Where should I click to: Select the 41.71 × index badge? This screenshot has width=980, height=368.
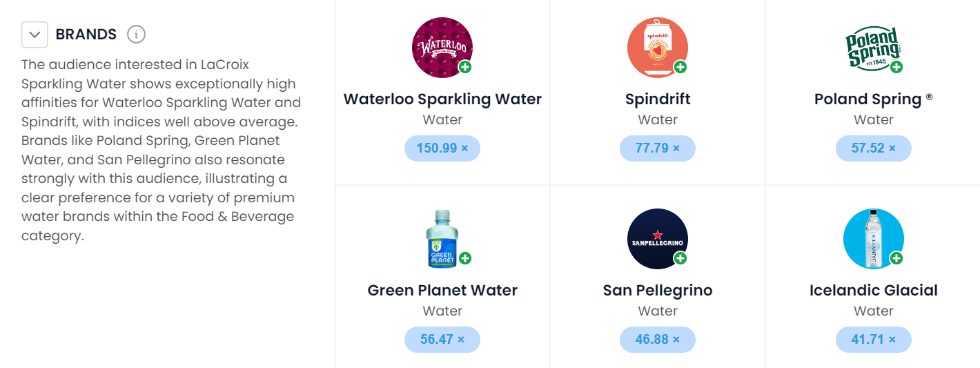[874, 340]
